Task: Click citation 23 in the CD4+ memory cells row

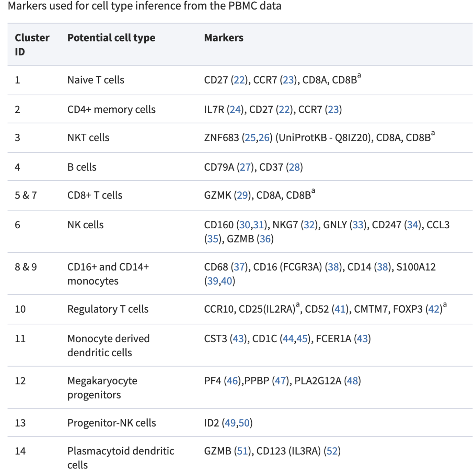Action: point(333,110)
